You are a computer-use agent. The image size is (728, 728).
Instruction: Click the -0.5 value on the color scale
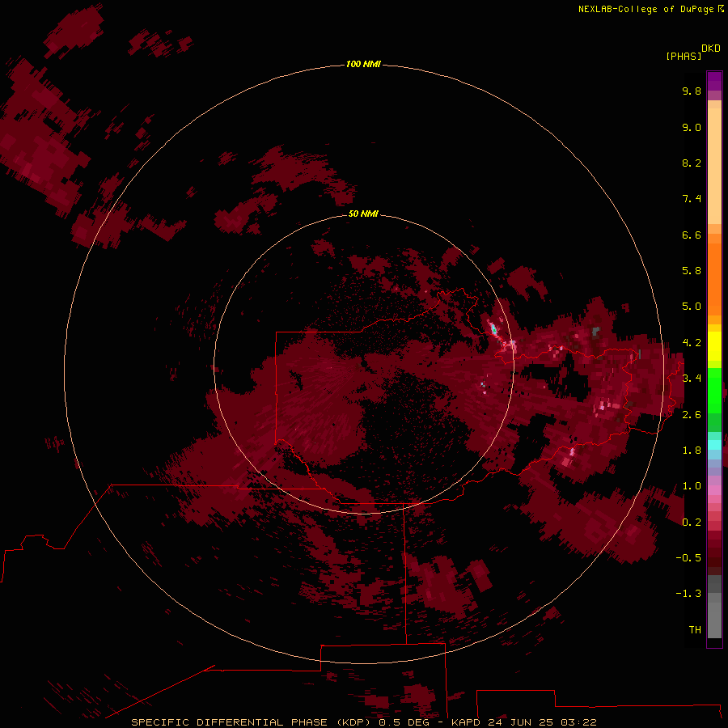click(688, 558)
